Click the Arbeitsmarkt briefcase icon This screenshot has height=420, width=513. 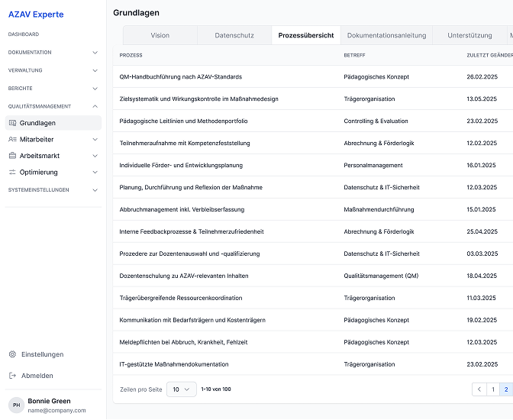(x=12, y=156)
